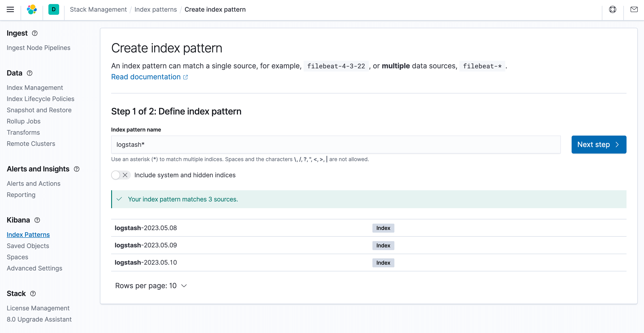Open Index Lifecycle Policies
This screenshot has height=333, width=644.
41,99
